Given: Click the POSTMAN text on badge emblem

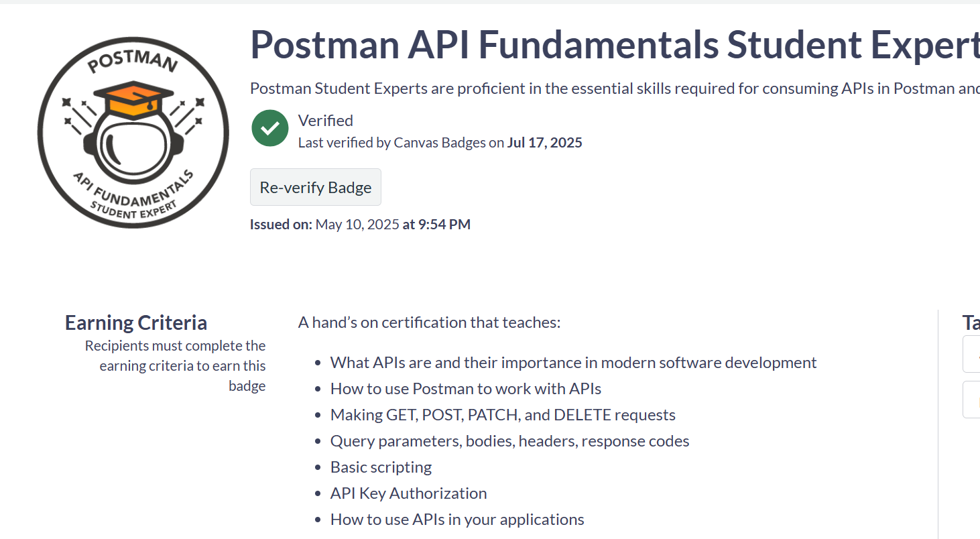Looking at the screenshot, I should pyautogui.click(x=133, y=60).
